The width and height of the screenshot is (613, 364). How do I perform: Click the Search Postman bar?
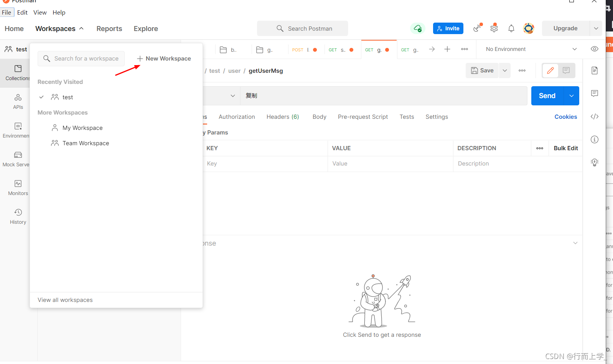(x=303, y=28)
